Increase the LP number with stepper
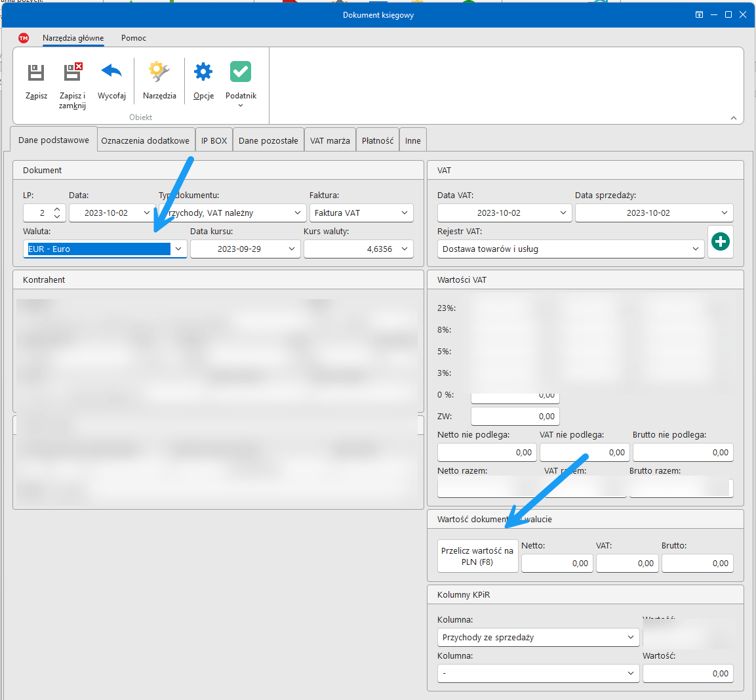Image resolution: width=756 pixels, height=700 pixels. (57, 209)
